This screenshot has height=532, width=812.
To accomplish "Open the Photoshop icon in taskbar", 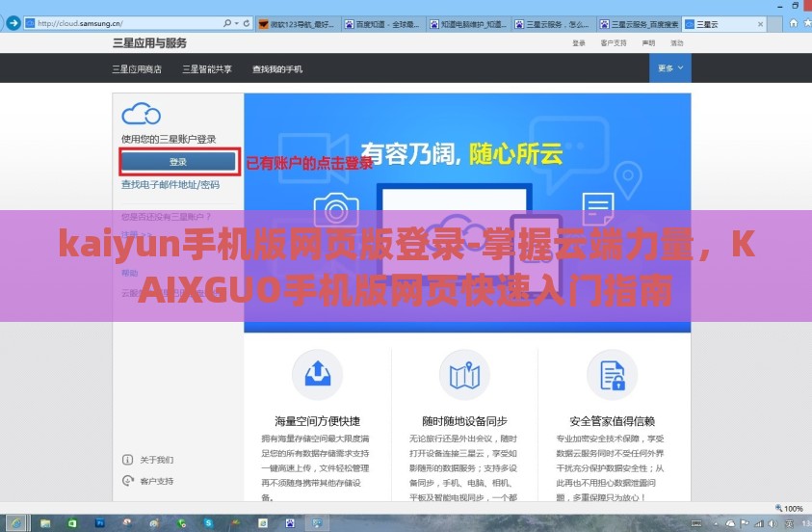I will pyautogui.click(x=100, y=523).
